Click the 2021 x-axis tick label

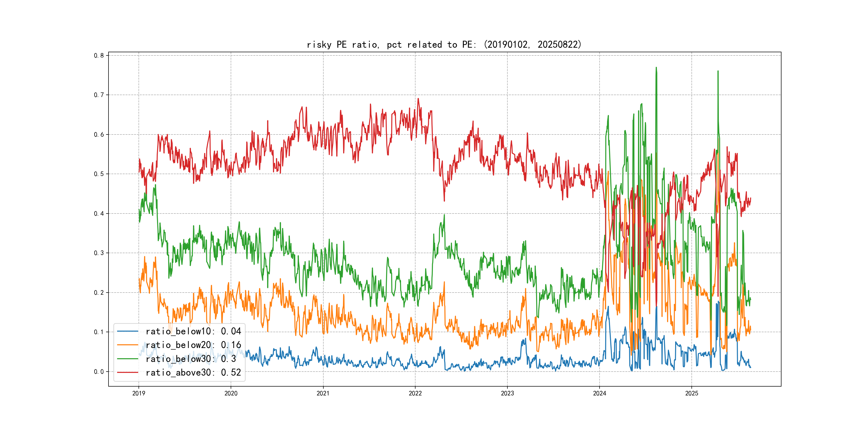(x=323, y=393)
